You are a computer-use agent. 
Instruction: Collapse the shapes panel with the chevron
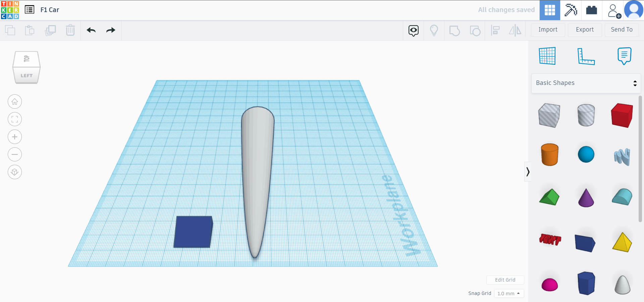(528, 172)
